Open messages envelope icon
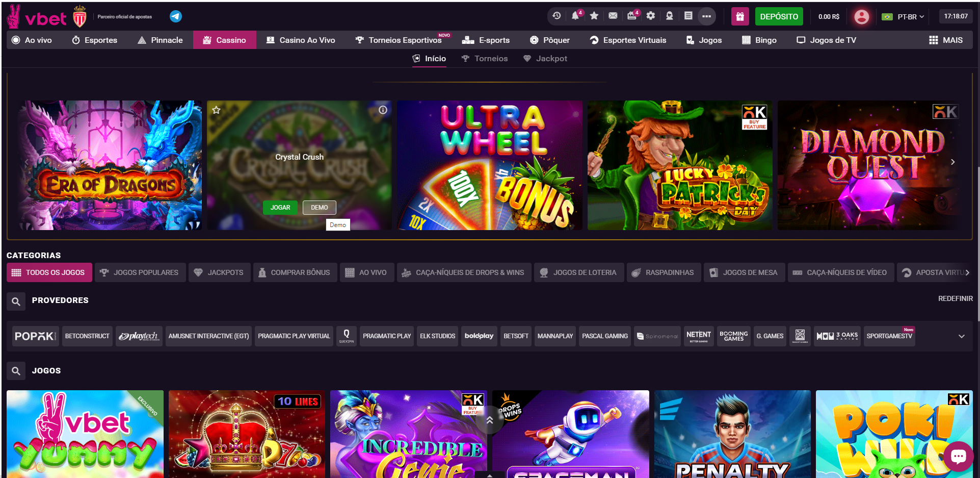This screenshot has height=478, width=980. pyautogui.click(x=613, y=16)
